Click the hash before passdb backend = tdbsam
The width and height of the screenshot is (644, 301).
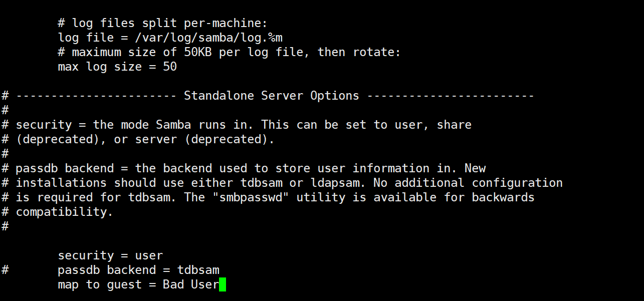5,270
